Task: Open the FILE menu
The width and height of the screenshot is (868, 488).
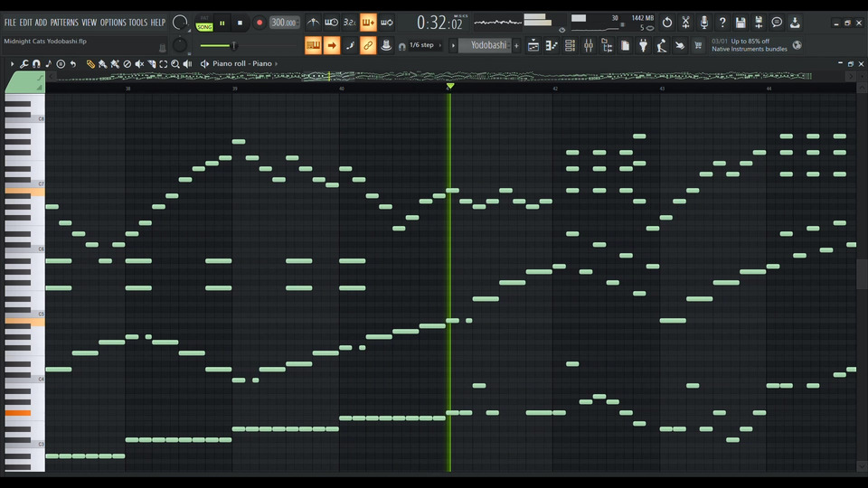Action: [x=10, y=23]
